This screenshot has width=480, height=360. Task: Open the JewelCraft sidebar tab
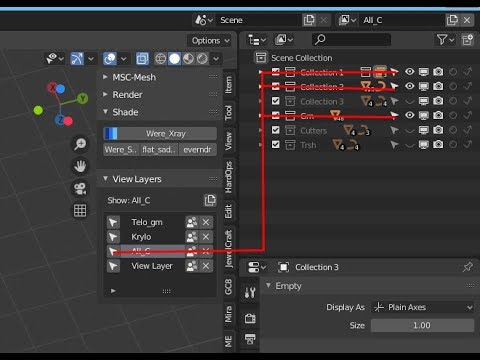pyautogui.click(x=228, y=248)
